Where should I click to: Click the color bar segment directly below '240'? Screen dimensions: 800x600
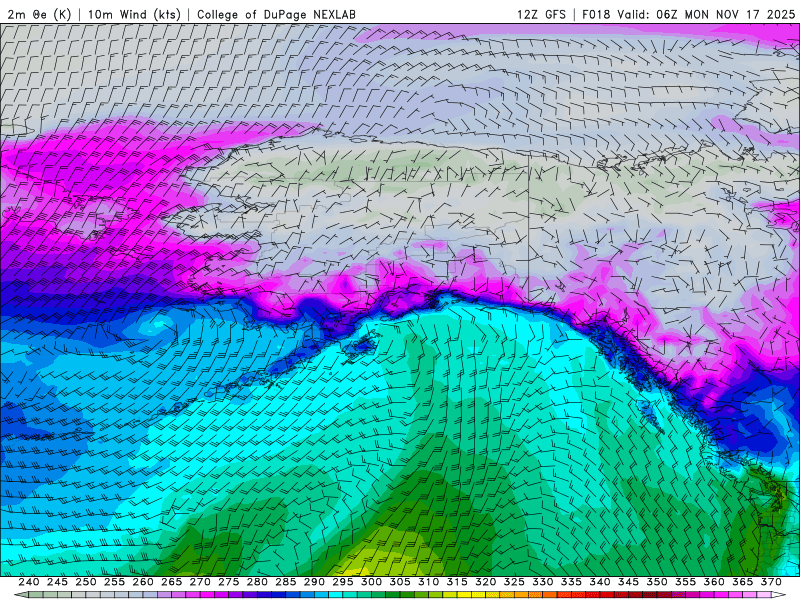click(x=36, y=595)
